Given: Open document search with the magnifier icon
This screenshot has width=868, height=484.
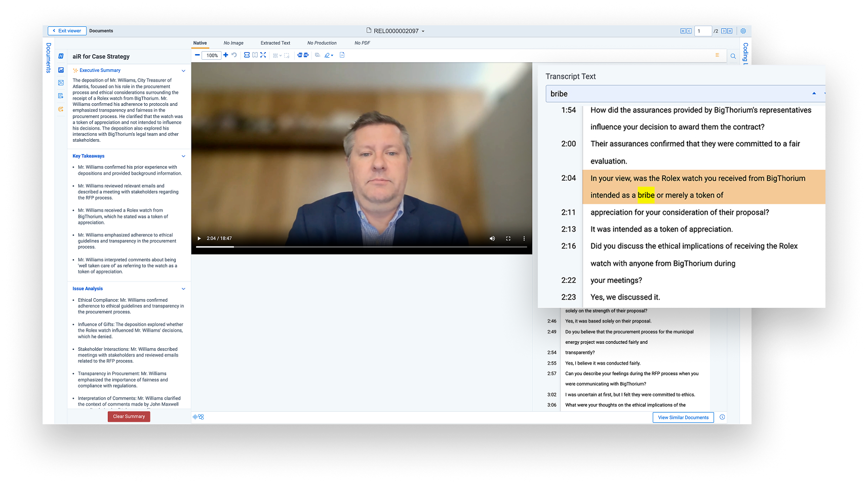Looking at the screenshot, I should (x=733, y=56).
